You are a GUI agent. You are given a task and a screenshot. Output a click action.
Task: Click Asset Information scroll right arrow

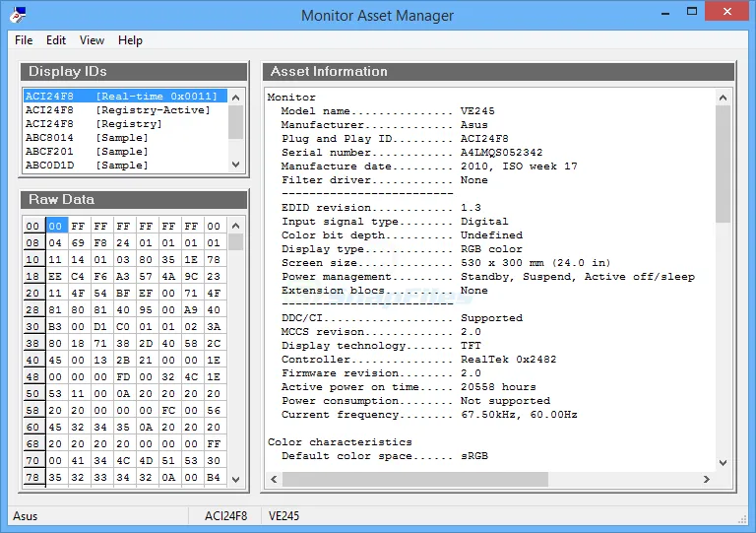click(707, 479)
